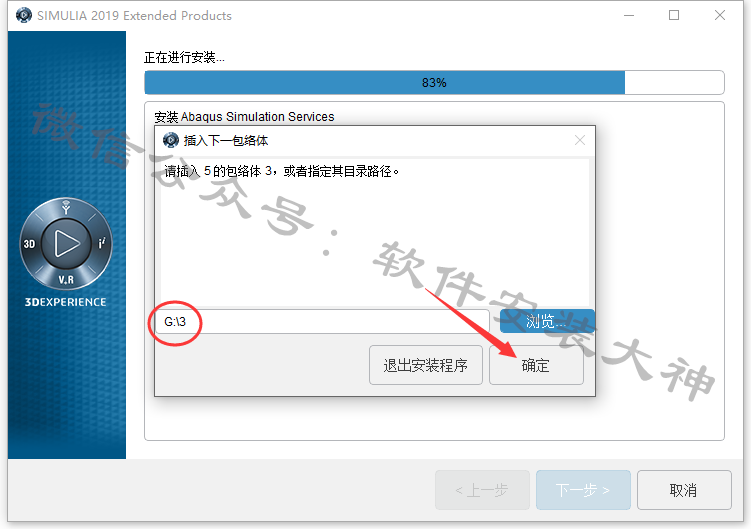Click the play triangle in the compass logo
The image size is (751, 529).
click(x=66, y=243)
